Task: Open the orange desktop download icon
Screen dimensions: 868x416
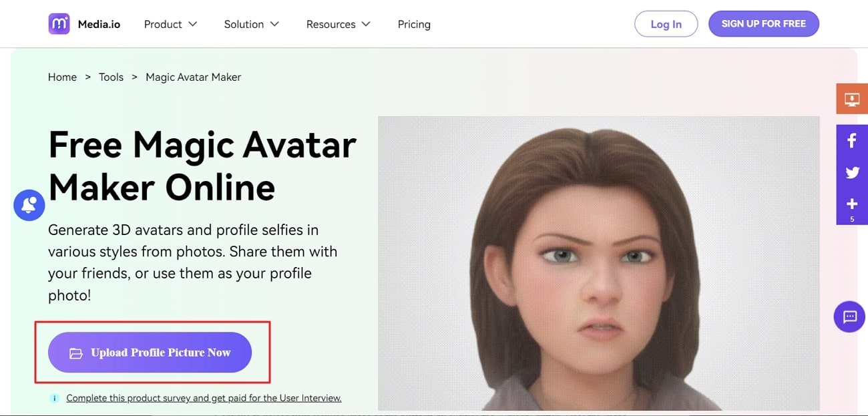Action: pos(851,99)
